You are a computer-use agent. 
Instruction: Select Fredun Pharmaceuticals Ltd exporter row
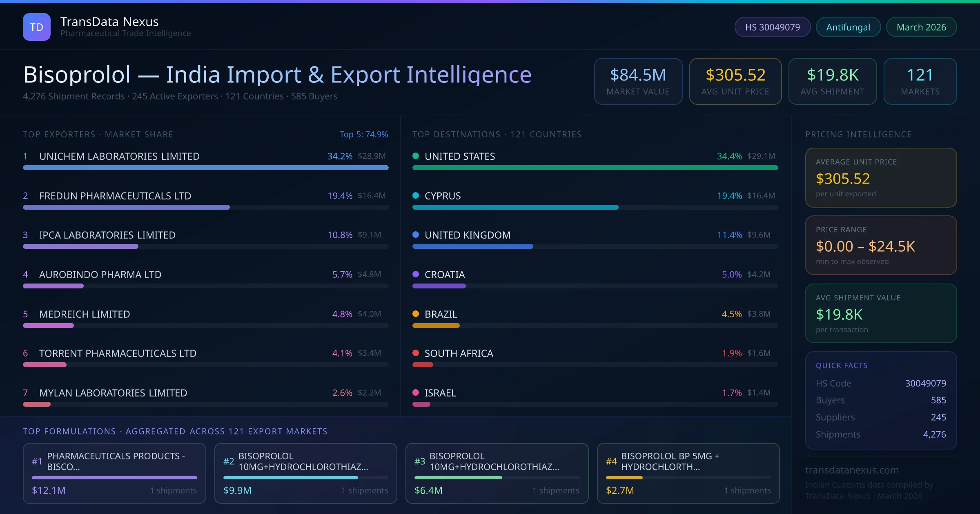(115, 196)
